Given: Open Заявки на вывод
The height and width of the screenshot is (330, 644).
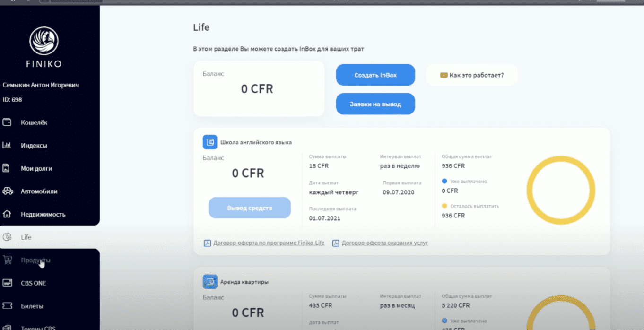Looking at the screenshot, I should (x=375, y=104).
